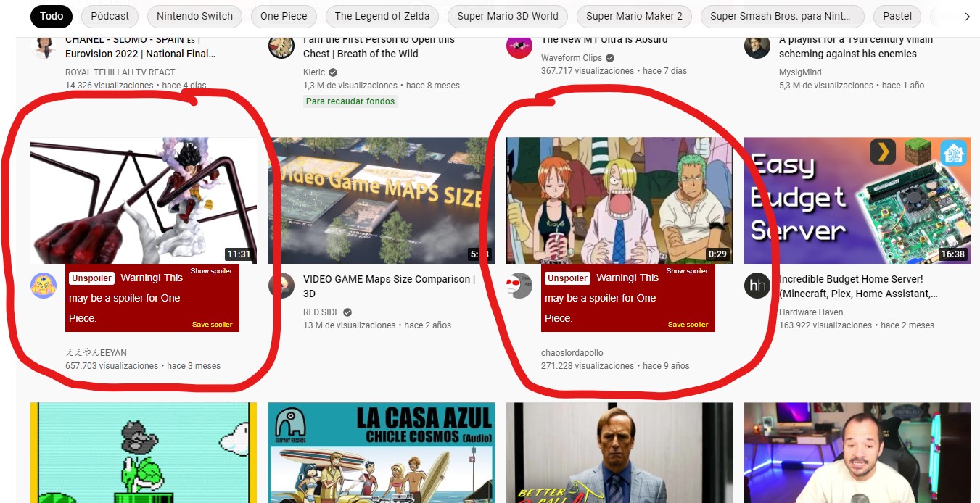
Task: Click Unspoiler button on chaoslordapollo video
Action: coord(568,278)
